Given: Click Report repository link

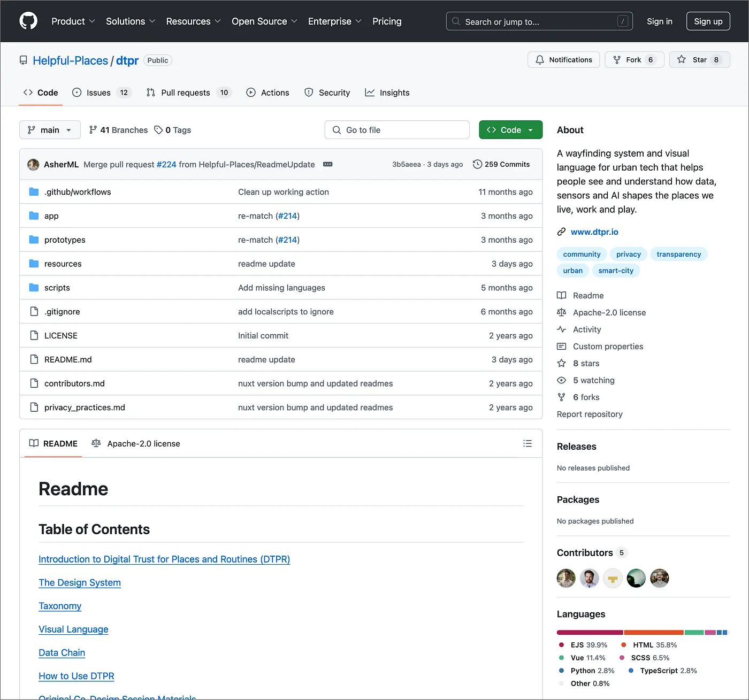Looking at the screenshot, I should coord(590,414).
